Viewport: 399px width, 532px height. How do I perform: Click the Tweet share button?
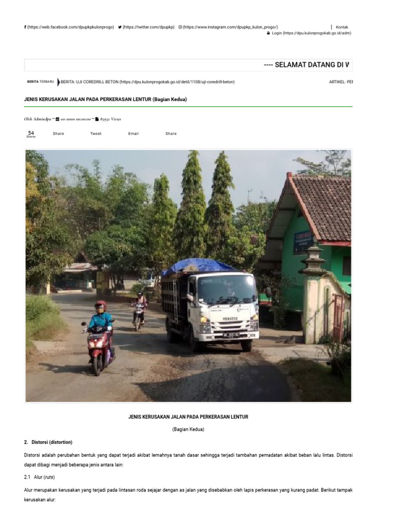tap(96, 134)
